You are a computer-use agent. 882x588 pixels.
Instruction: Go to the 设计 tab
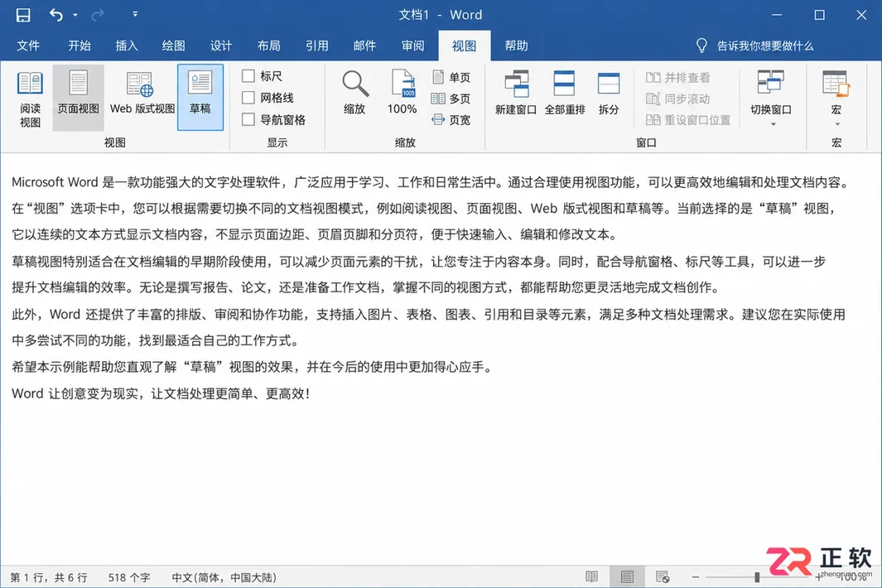221,46
